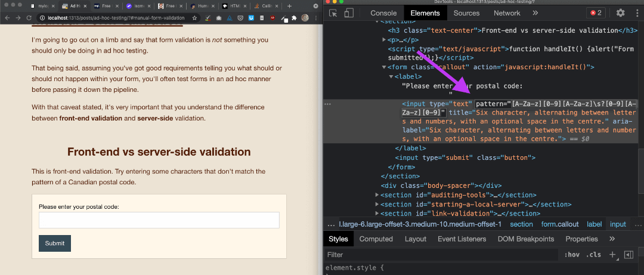Toggle the .cls element classes panel
Screen dimensions: 644x275
[593, 255]
